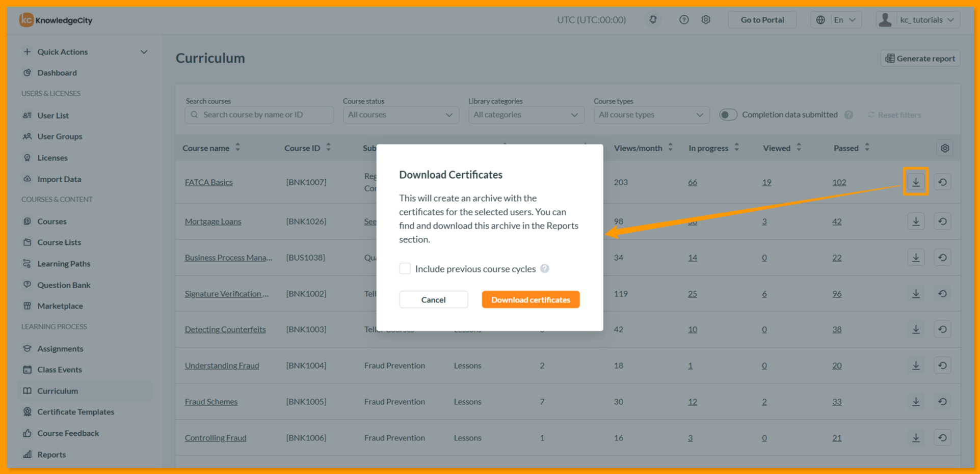Open Course types dropdown

(x=651, y=115)
